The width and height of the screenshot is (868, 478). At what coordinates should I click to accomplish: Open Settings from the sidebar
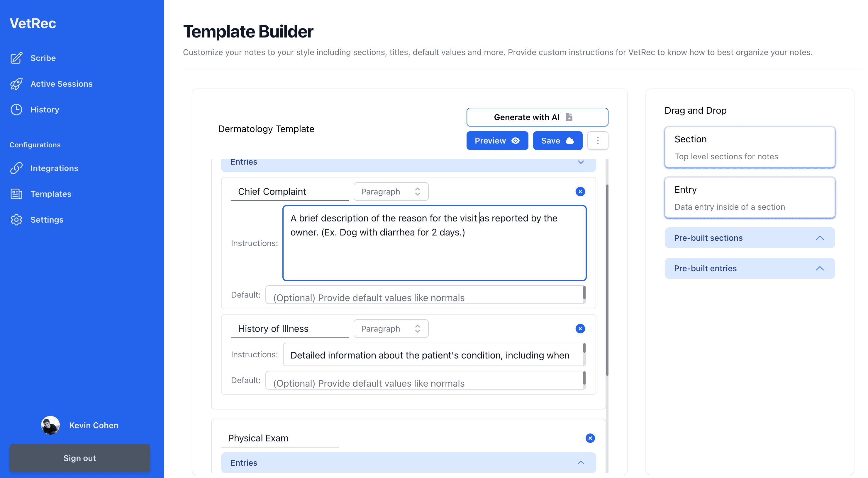pyautogui.click(x=47, y=220)
